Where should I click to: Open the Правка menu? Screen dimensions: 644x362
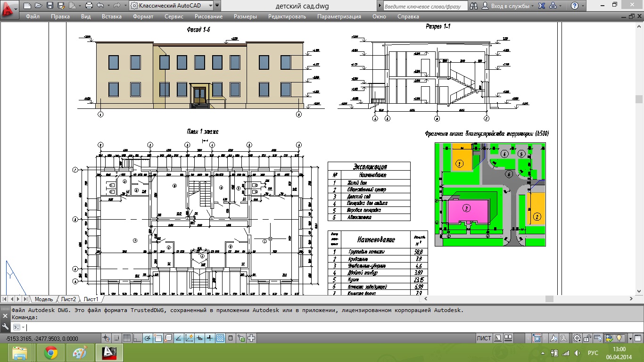(x=60, y=16)
